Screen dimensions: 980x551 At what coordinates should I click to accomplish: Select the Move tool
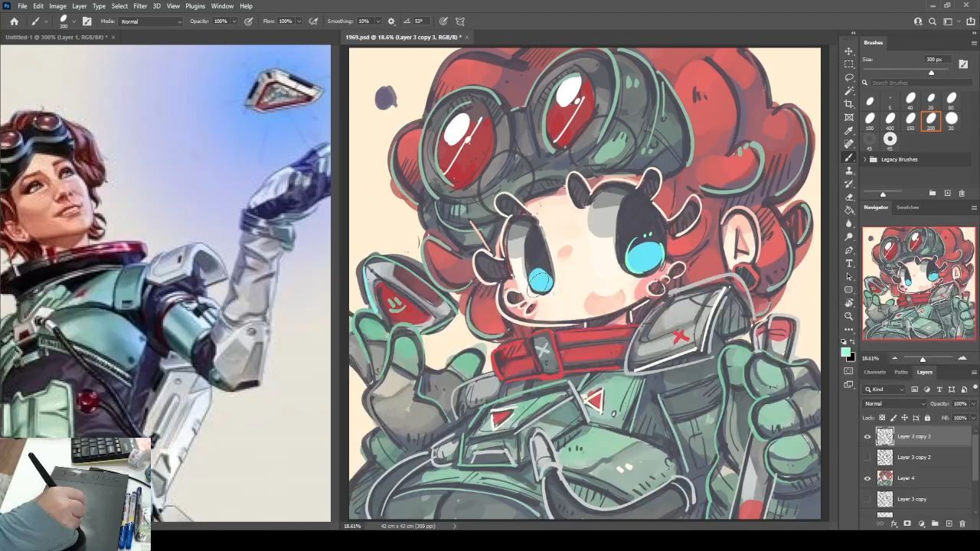pyautogui.click(x=849, y=51)
